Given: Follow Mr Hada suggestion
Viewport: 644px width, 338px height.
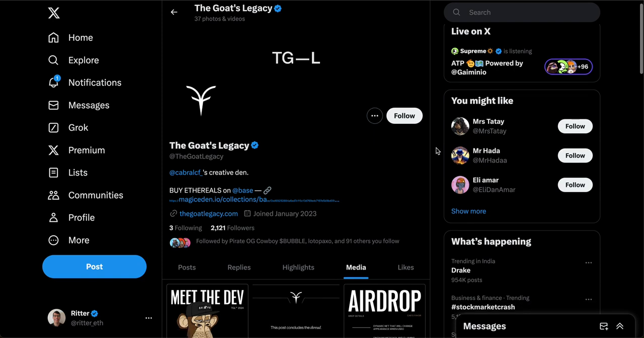Looking at the screenshot, I should tap(575, 155).
